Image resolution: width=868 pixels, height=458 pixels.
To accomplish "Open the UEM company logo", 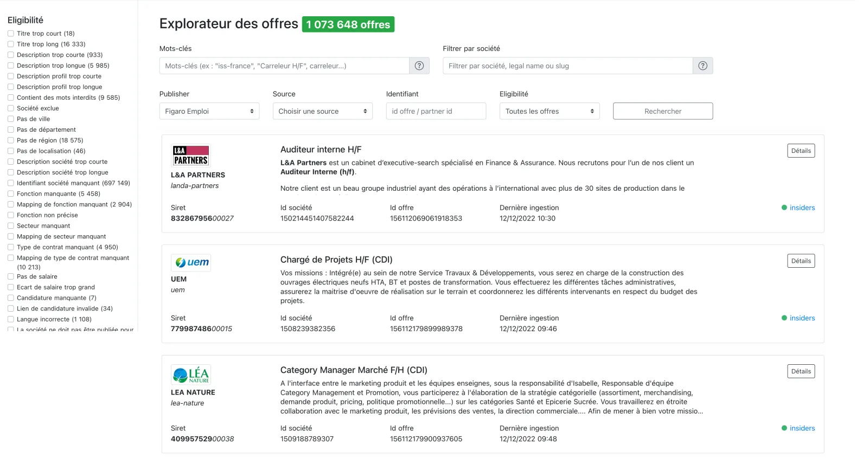I will coord(191,262).
